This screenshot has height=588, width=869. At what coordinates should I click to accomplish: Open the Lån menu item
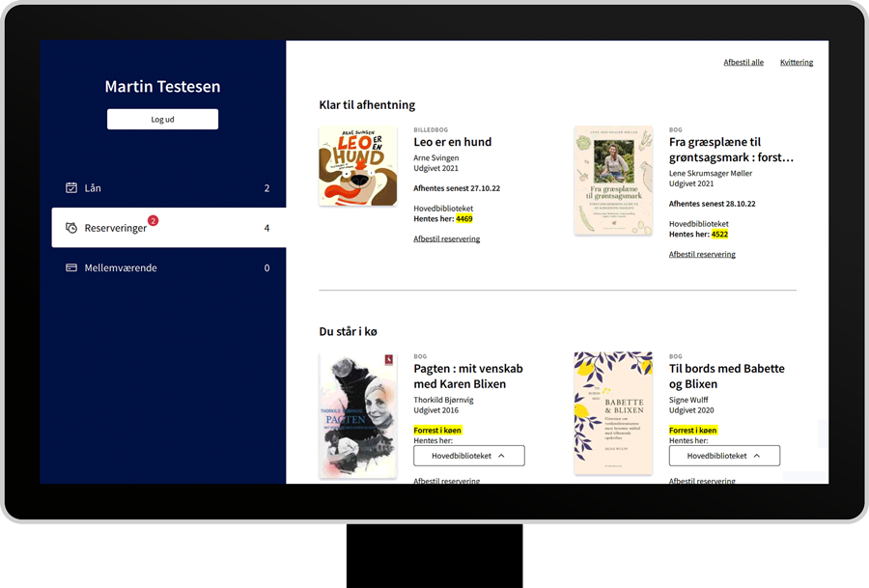(x=168, y=188)
